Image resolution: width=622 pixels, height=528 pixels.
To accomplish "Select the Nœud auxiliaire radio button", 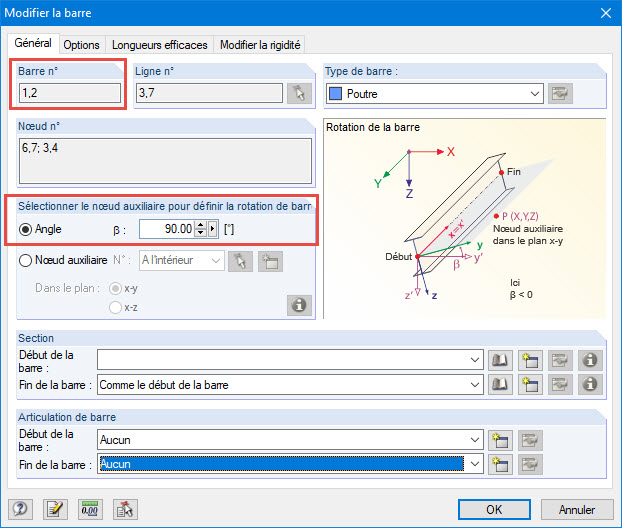I will (25, 261).
